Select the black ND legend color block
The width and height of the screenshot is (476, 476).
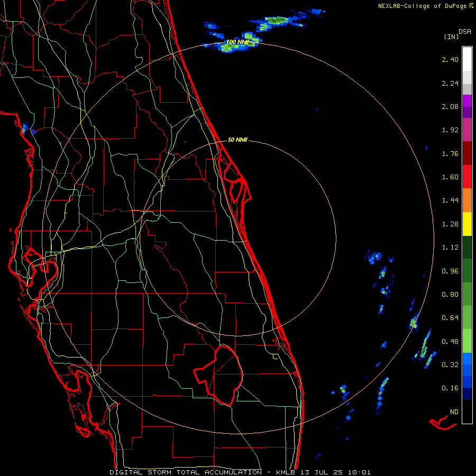467,411
